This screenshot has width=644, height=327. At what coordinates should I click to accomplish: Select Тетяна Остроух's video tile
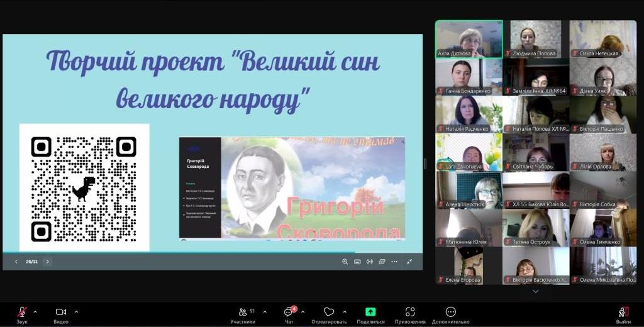[536, 228]
